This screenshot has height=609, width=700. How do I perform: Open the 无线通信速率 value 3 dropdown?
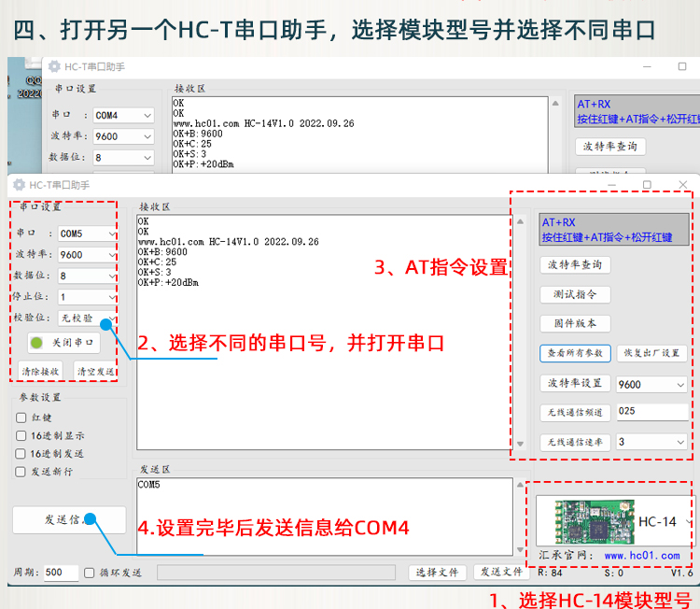tap(651, 442)
